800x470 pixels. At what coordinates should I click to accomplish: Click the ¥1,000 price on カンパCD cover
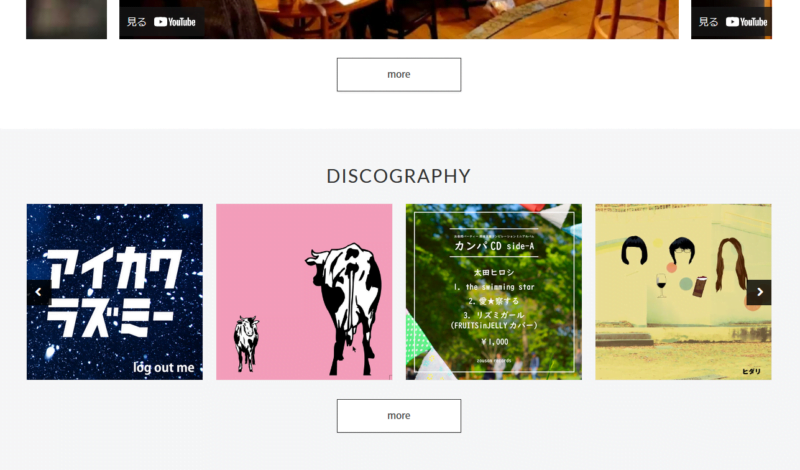coord(494,342)
